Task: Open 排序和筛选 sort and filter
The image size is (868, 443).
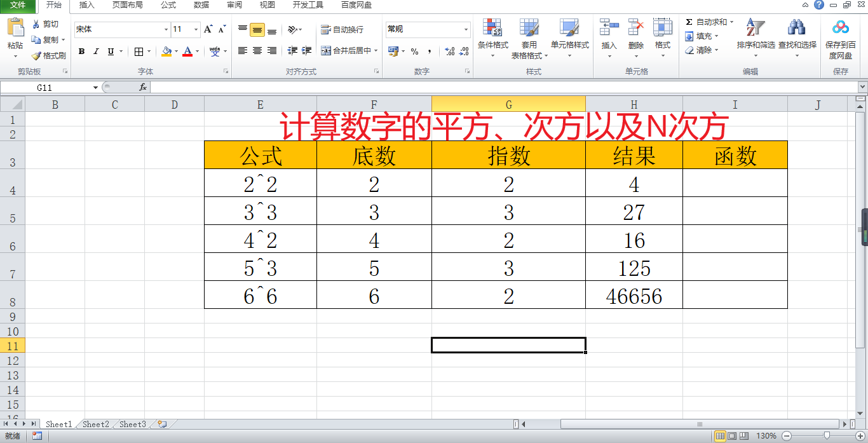Action: click(x=756, y=38)
